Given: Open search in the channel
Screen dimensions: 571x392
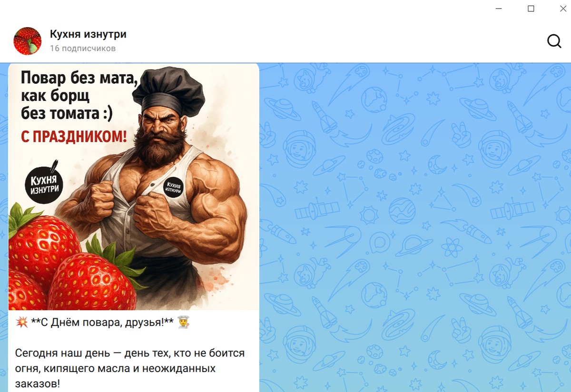Looking at the screenshot, I should 554,41.
